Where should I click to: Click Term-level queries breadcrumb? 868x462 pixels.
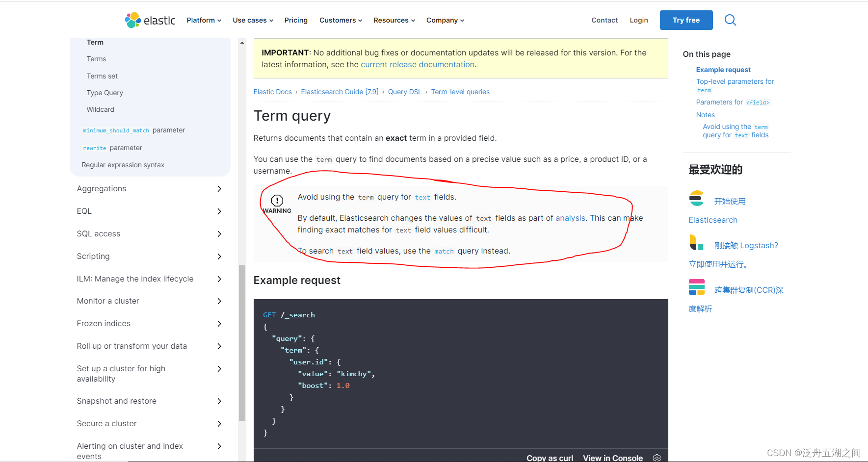(460, 92)
